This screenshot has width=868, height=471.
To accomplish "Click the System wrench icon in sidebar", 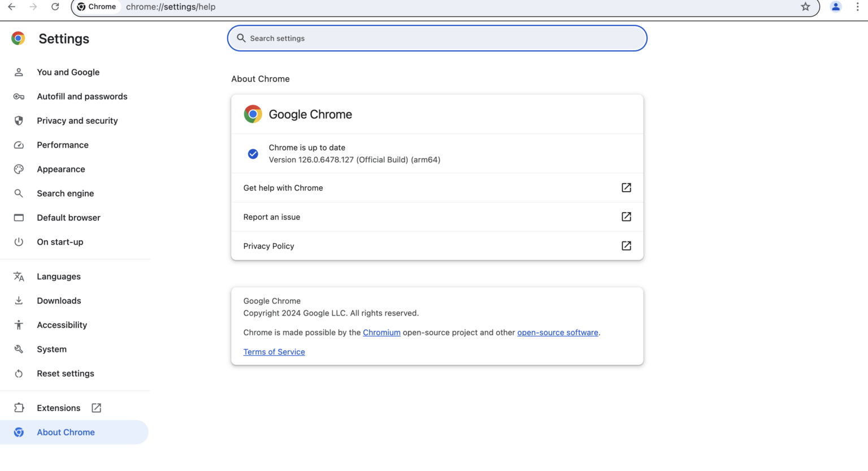I will click(19, 349).
